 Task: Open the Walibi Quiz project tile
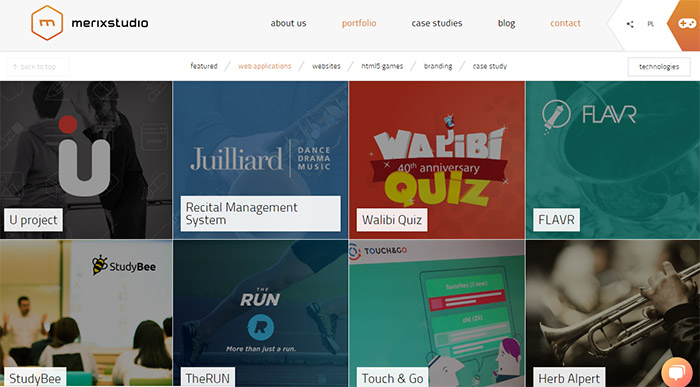437,160
